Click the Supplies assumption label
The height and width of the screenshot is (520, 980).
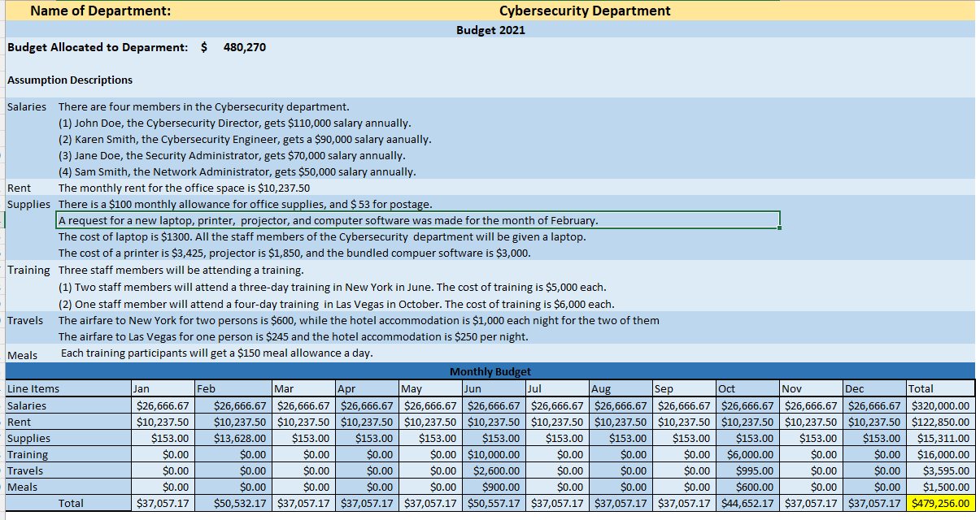pos(28,204)
